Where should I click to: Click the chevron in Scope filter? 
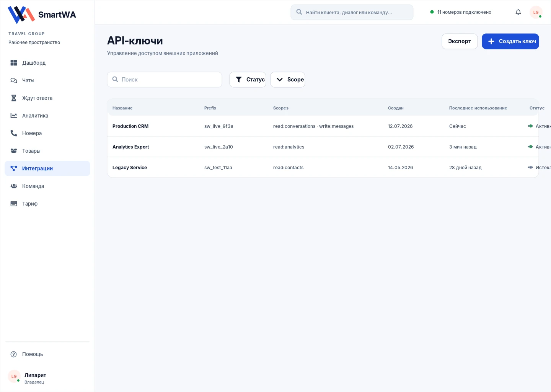[x=280, y=80]
